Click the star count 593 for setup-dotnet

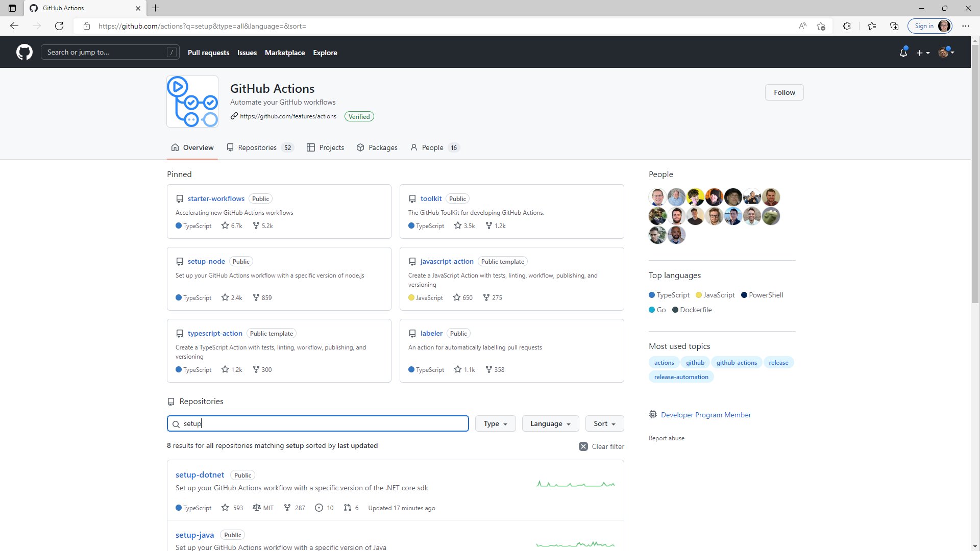[x=232, y=508]
